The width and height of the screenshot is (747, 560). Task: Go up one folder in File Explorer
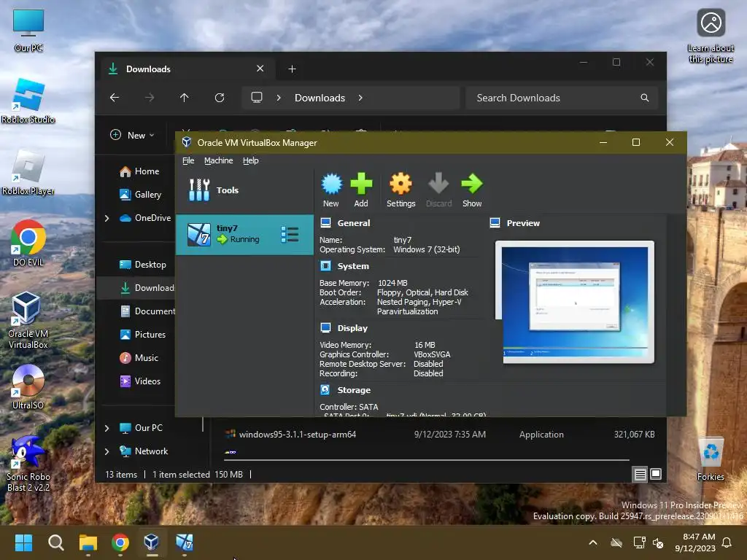[185, 98]
